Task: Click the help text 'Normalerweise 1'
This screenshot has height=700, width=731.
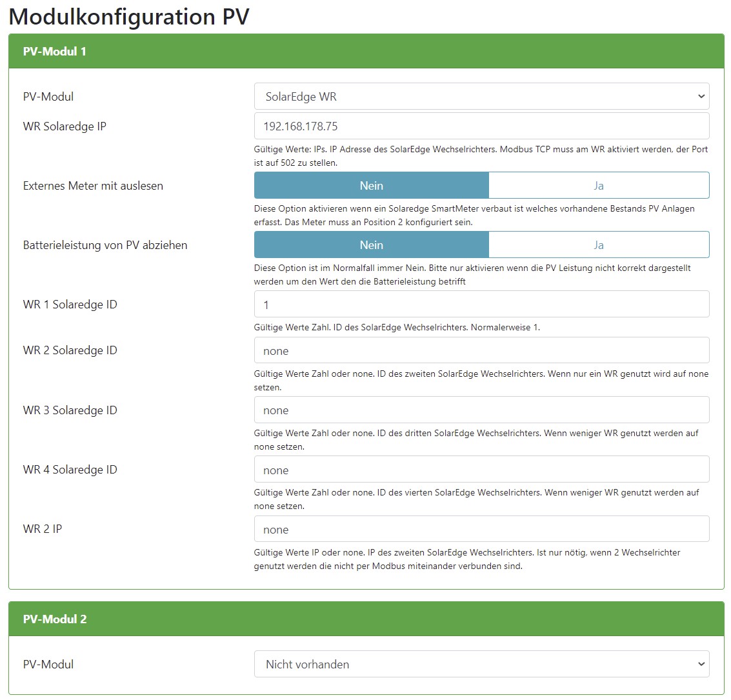Action: click(397, 327)
